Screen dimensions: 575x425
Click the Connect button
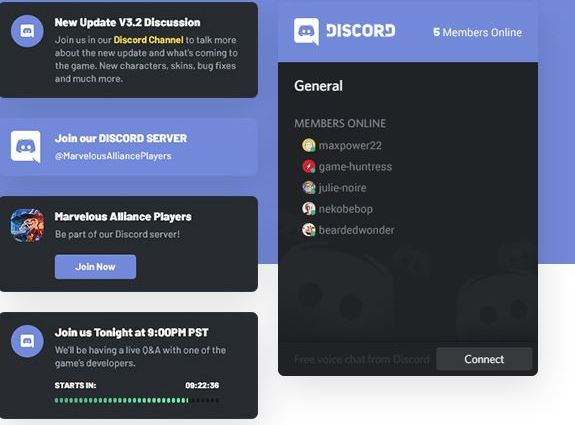(x=484, y=359)
